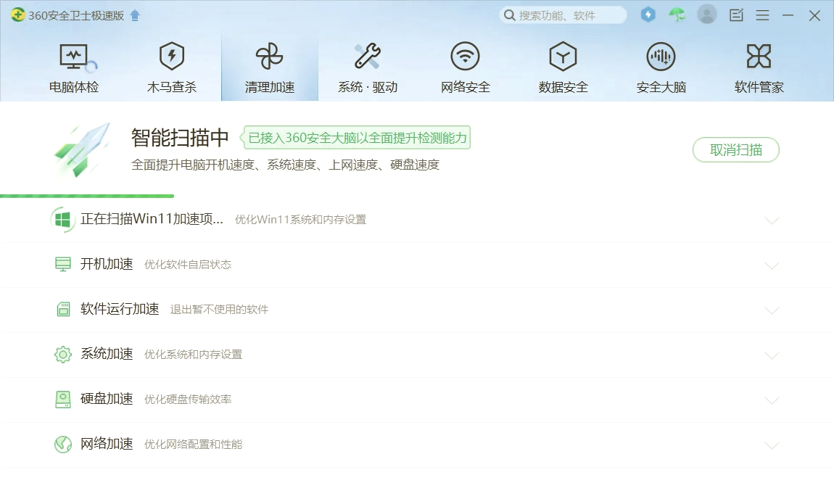The image size is (834, 504).
Task: Expand the 网络加速 row chevron
Action: 772,445
